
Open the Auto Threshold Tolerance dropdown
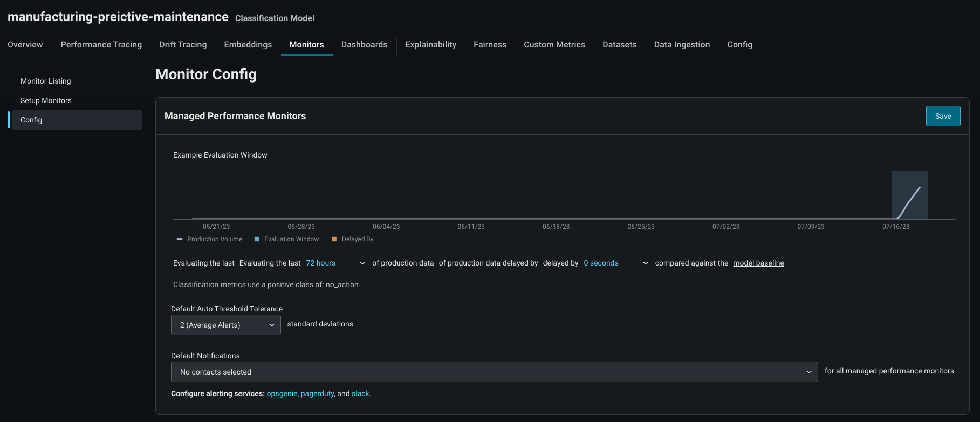[x=226, y=325]
